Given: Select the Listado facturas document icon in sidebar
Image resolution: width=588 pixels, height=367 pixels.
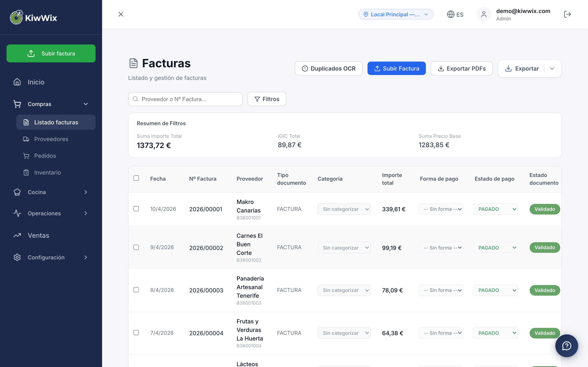Looking at the screenshot, I should [26, 122].
